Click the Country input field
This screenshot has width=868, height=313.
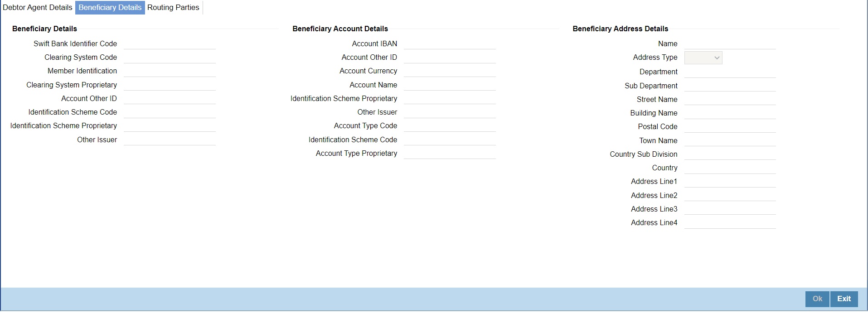(730, 168)
